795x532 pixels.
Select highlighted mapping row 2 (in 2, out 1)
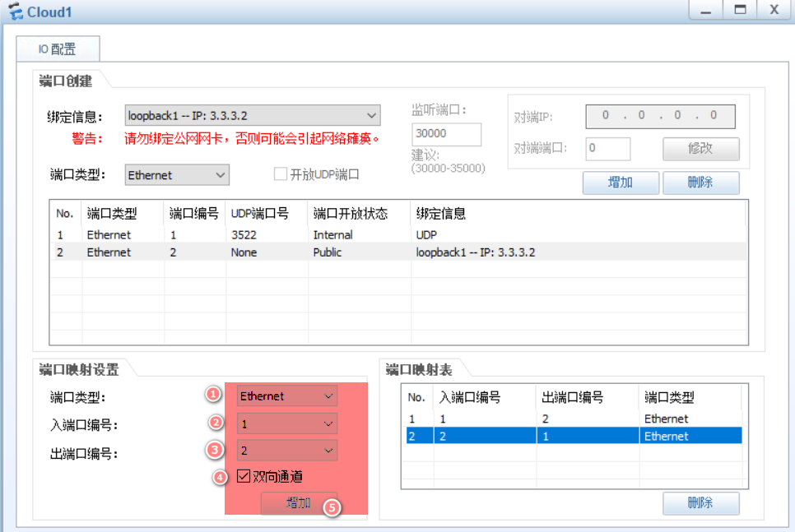(x=574, y=436)
